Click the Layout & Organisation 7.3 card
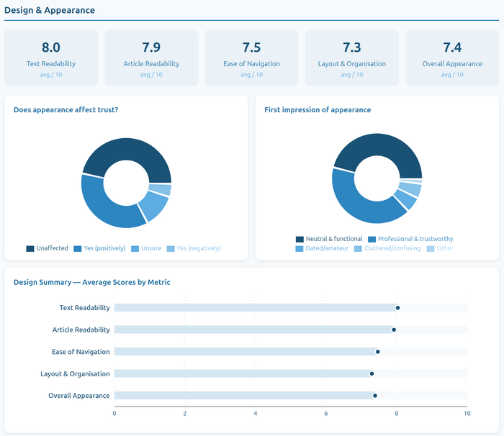This screenshot has width=504, height=436. click(352, 58)
